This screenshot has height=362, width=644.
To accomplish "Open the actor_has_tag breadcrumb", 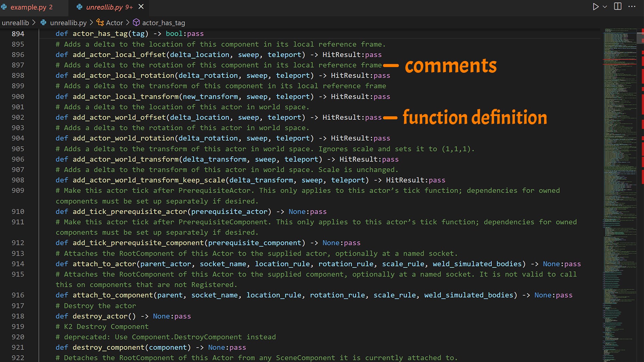I will coord(163,23).
